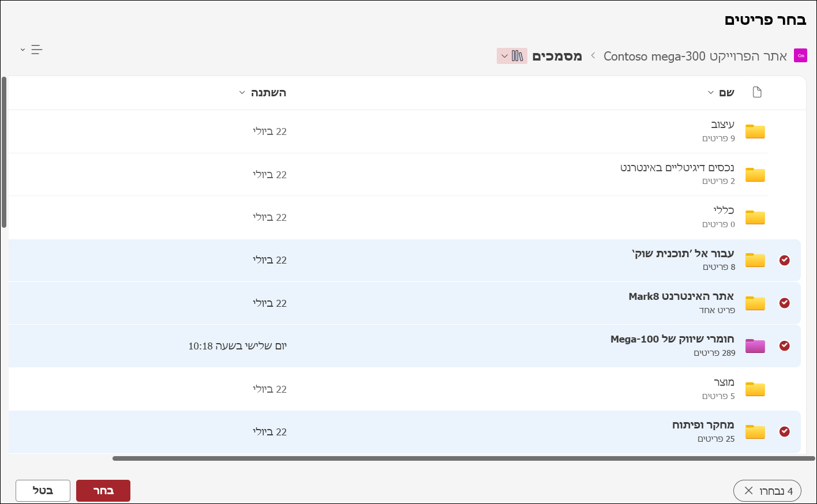Click the פריט אחד count under Mark8
Screen dimensions: 817x504
pos(717,310)
